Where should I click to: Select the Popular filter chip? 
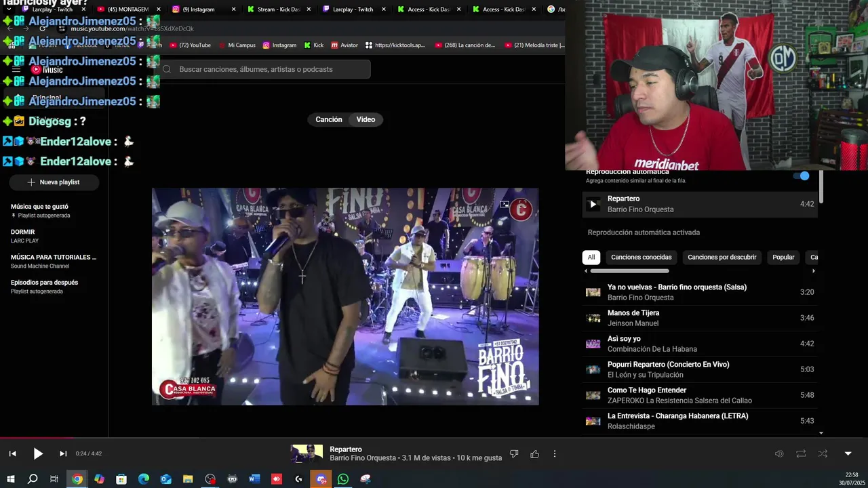coord(783,258)
